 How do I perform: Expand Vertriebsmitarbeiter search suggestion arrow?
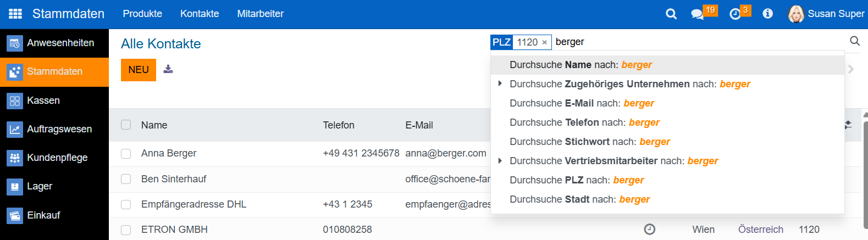500,160
